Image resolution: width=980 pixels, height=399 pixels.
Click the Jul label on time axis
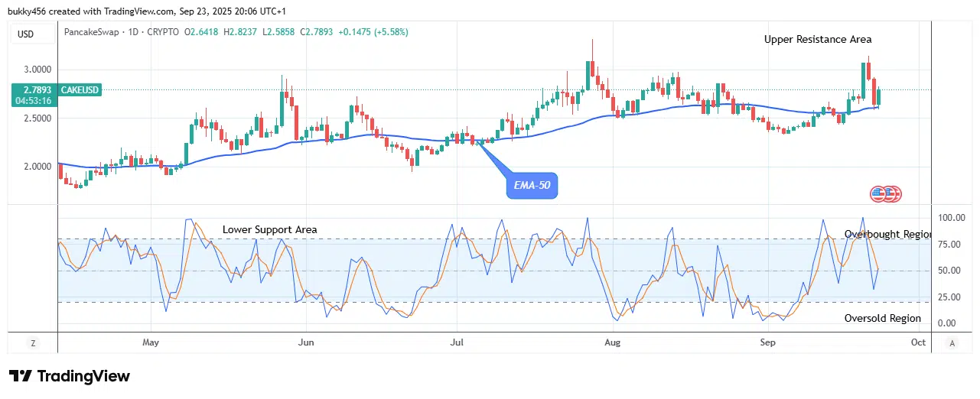pyautogui.click(x=457, y=342)
